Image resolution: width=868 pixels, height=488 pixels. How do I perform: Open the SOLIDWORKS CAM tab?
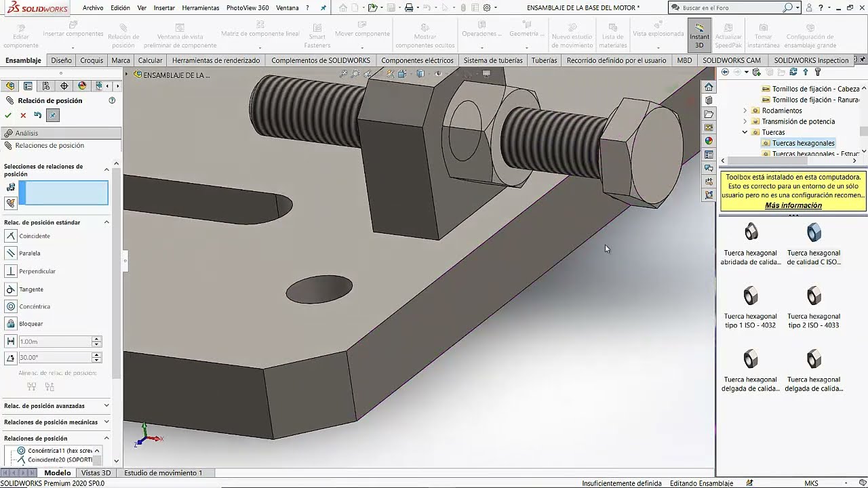click(732, 60)
